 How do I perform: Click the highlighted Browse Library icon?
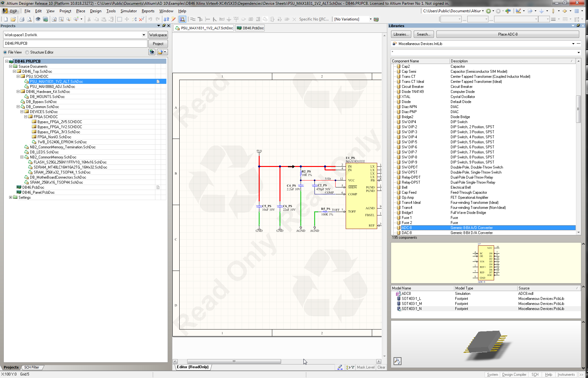(182, 19)
